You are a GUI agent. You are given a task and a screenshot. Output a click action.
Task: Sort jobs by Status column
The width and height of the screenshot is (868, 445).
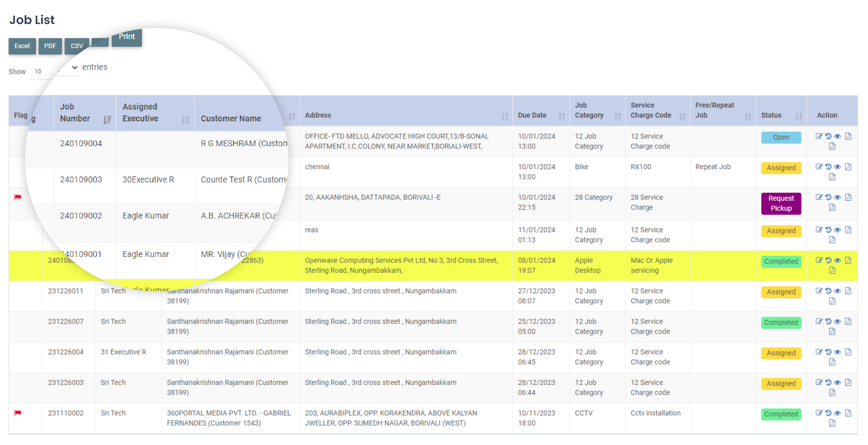[x=799, y=116]
